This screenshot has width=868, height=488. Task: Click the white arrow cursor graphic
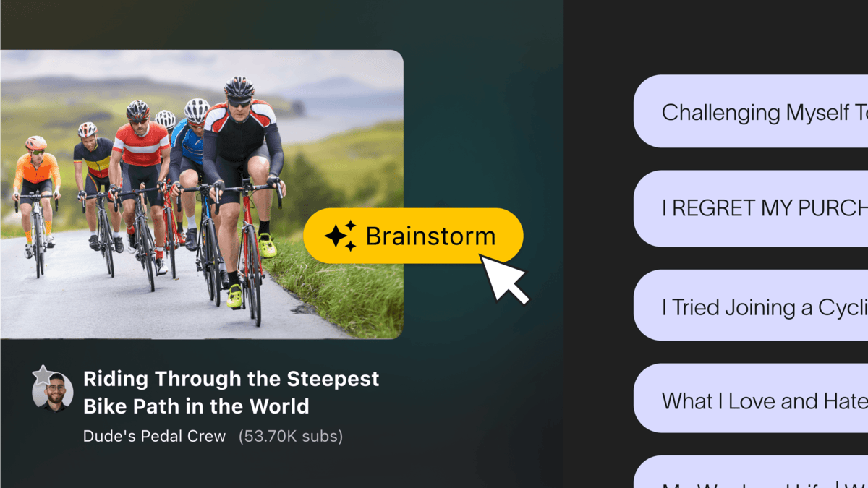point(506,279)
